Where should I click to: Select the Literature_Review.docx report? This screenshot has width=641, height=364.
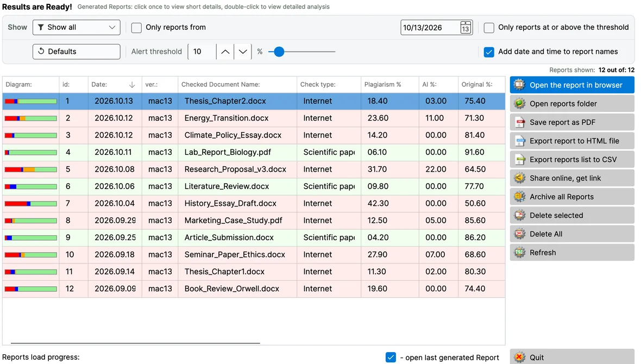pos(254,186)
